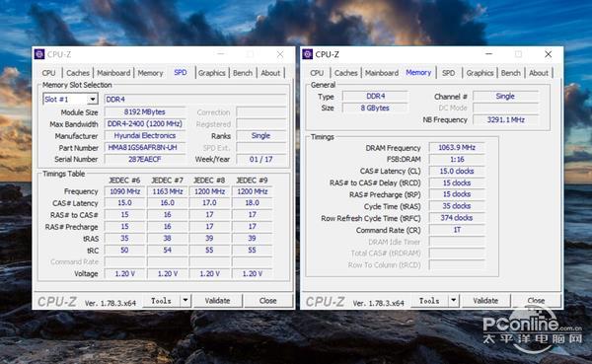
Task: Click Type value DDR4 in Memory window
Action: 375,97
